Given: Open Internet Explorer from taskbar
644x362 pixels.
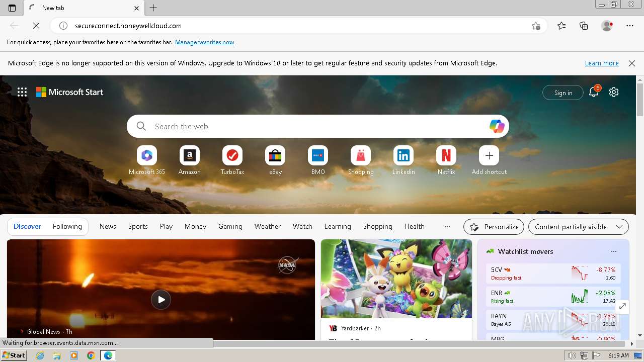Looking at the screenshot, I should pos(40,355).
